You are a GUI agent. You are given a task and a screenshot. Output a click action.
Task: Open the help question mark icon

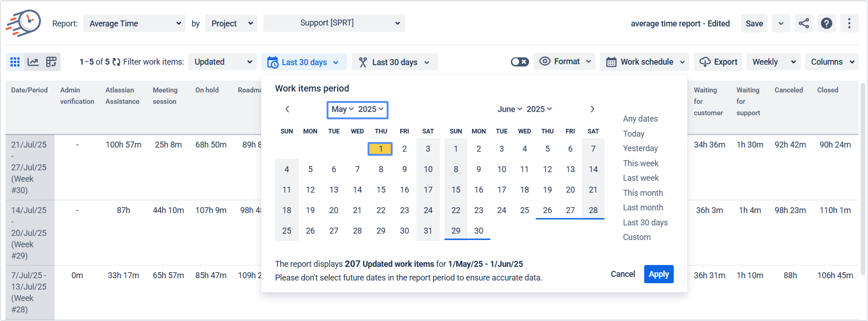[x=826, y=24]
